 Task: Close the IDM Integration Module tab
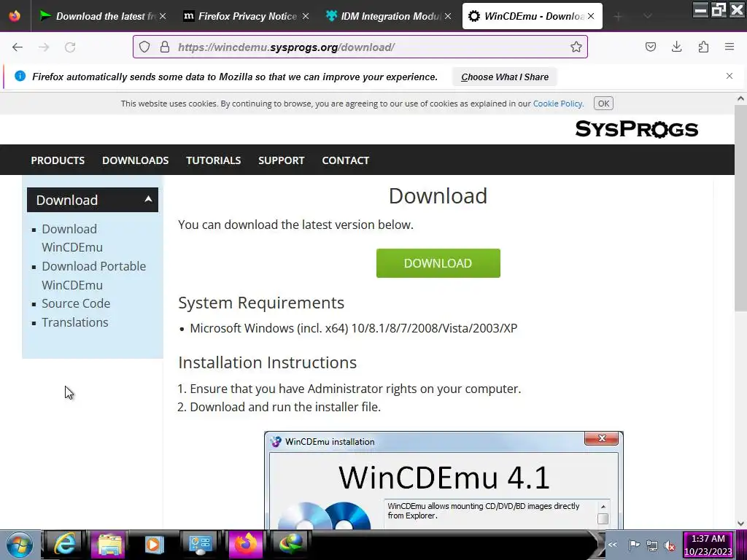[x=448, y=16]
